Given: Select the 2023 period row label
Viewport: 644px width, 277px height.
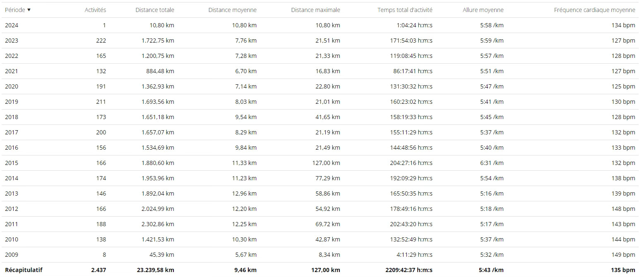Looking at the screenshot, I should (12, 41).
